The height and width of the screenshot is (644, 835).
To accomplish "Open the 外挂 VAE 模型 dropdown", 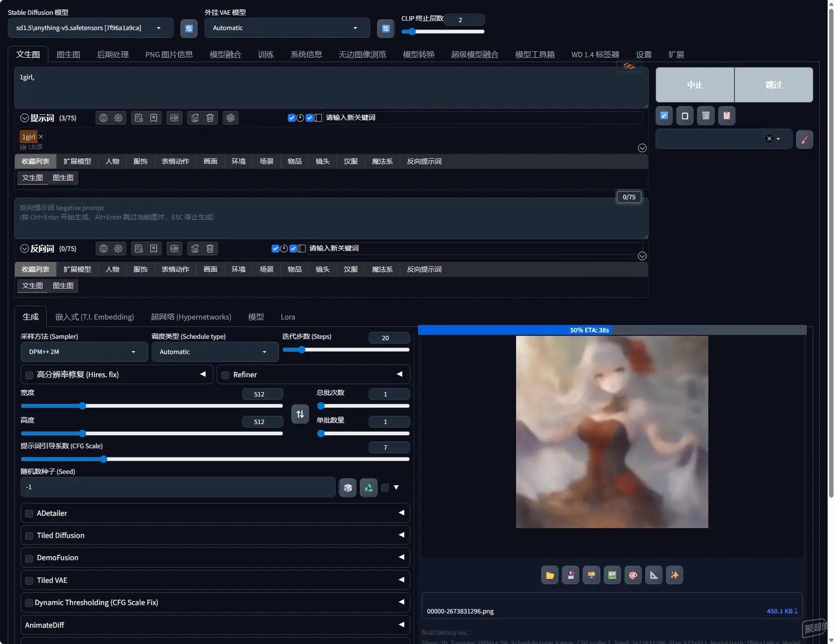I will point(287,28).
